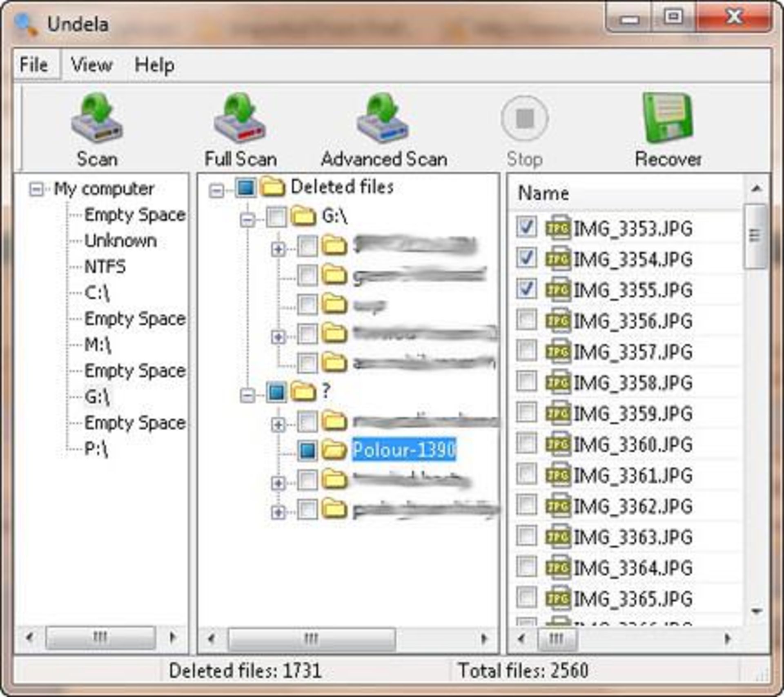The height and width of the screenshot is (697, 784).
Task: Click the Deleted files folder icon
Action: (x=272, y=187)
